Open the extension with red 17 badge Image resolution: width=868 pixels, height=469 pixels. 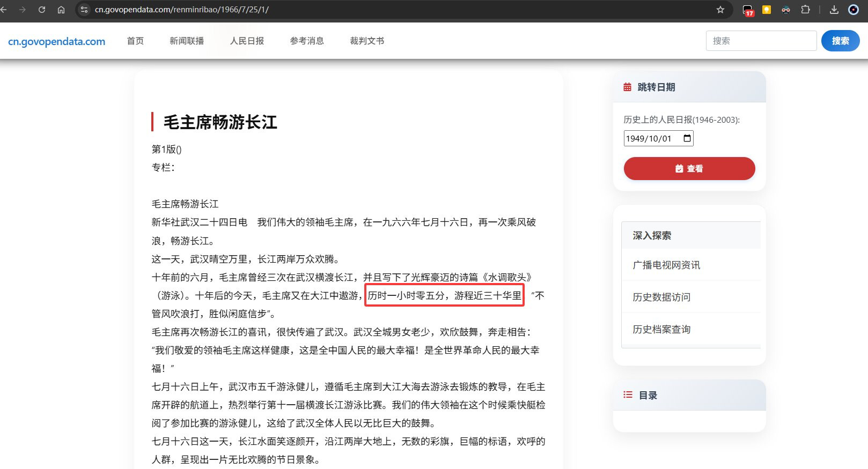click(x=748, y=10)
